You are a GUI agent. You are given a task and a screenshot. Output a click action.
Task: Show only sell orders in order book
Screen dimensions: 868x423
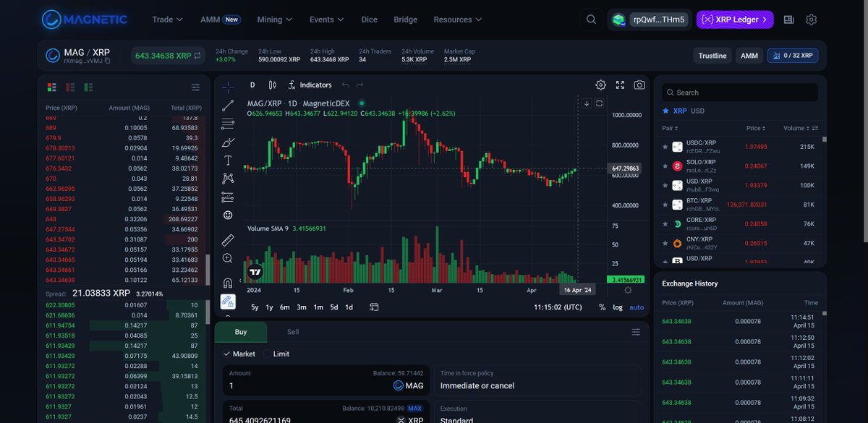[x=70, y=87]
